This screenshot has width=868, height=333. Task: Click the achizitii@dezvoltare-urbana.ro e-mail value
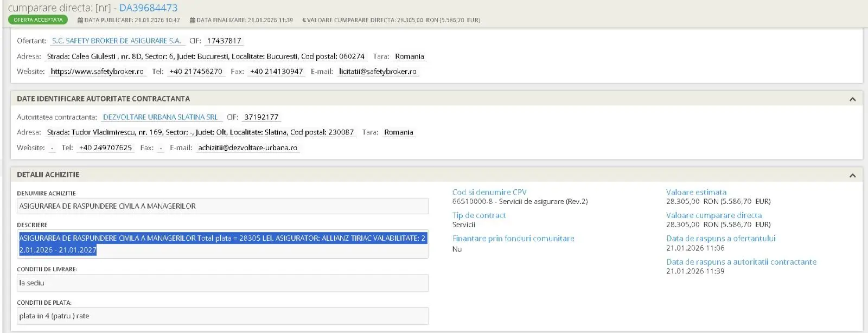point(247,148)
